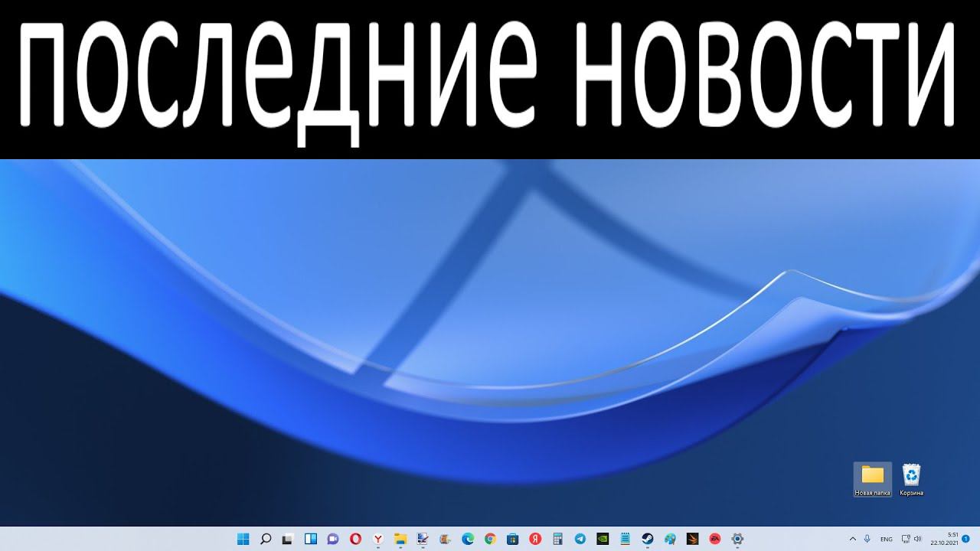
Task: Open the Calculator app icon
Action: 558,539
